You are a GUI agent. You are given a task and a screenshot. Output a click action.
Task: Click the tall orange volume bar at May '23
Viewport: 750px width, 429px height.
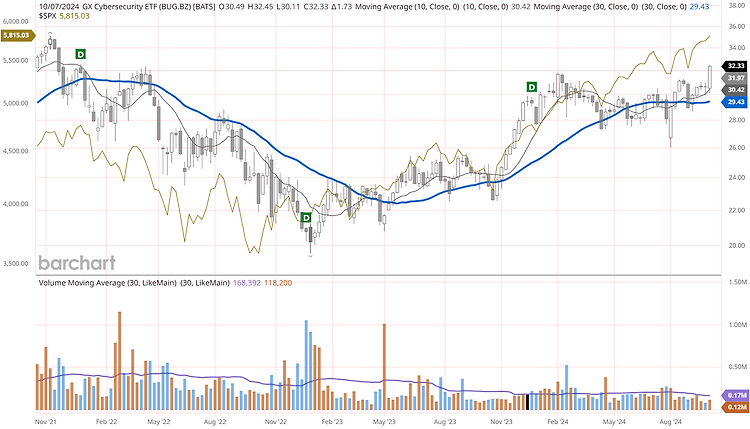pos(384,367)
